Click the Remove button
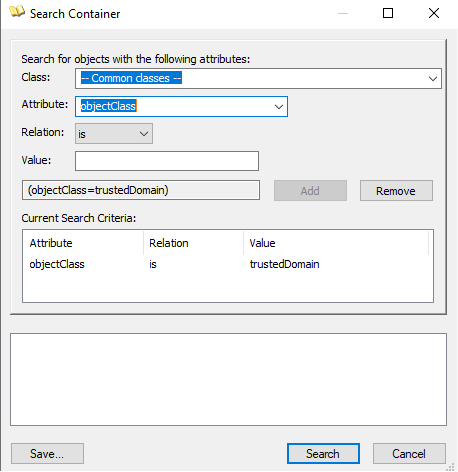Viewport: 458px width, 472px height. pos(396,191)
